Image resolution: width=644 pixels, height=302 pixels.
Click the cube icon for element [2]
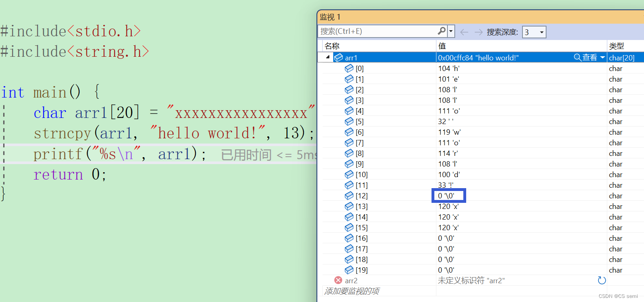point(349,89)
